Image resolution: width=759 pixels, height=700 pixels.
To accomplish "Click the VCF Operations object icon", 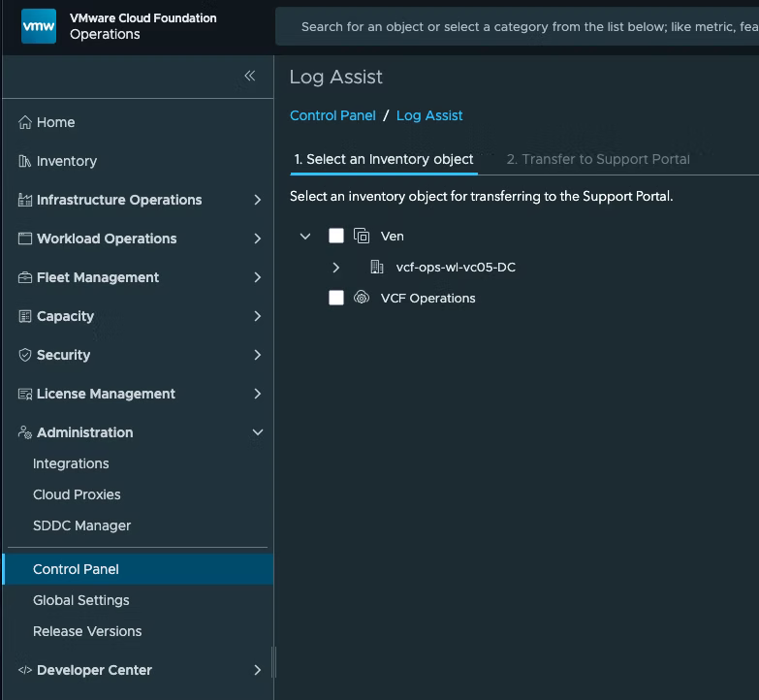I will point(362,298).
